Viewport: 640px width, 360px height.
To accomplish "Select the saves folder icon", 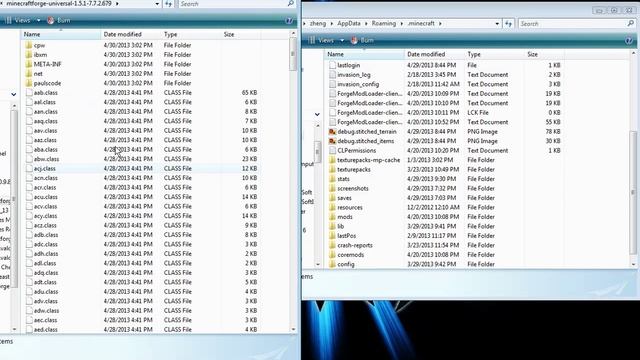I will pyautogui.click(x=332, y=198).
